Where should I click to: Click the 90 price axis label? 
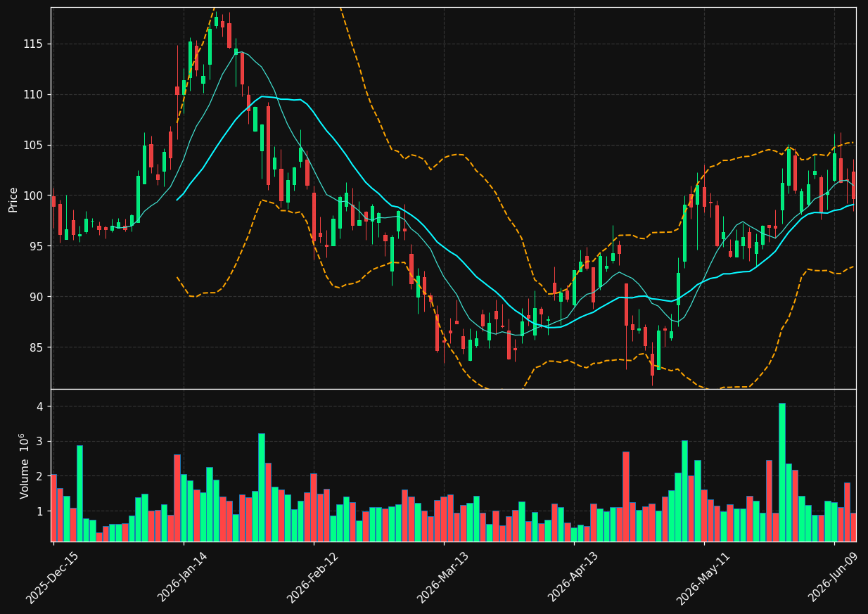(37, 297)
